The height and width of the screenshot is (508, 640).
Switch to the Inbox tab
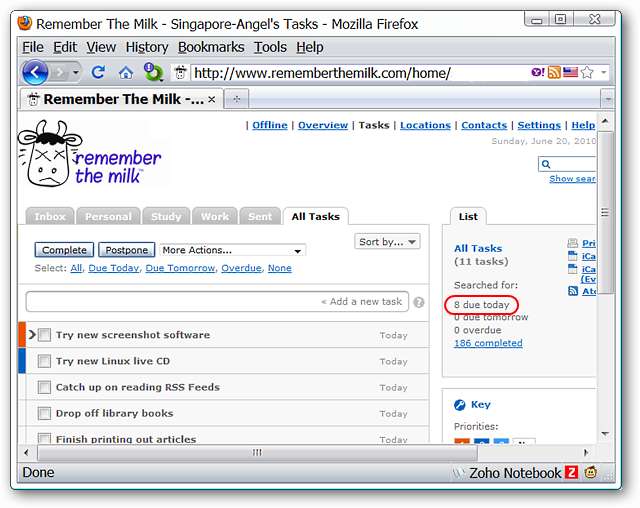50,216
